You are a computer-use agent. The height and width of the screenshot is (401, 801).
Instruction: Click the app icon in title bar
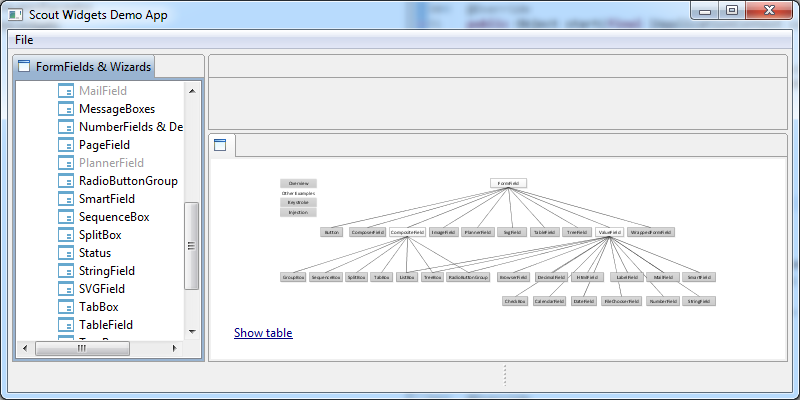click(15, 14)
